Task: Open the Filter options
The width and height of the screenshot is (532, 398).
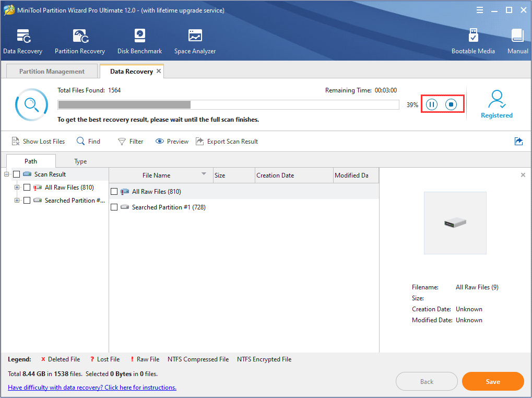Action: click(131, 142)
